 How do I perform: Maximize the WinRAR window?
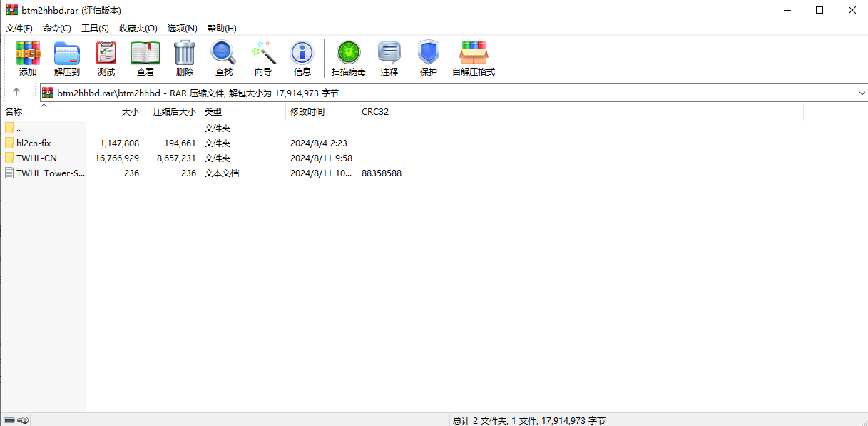coord(820,10)
